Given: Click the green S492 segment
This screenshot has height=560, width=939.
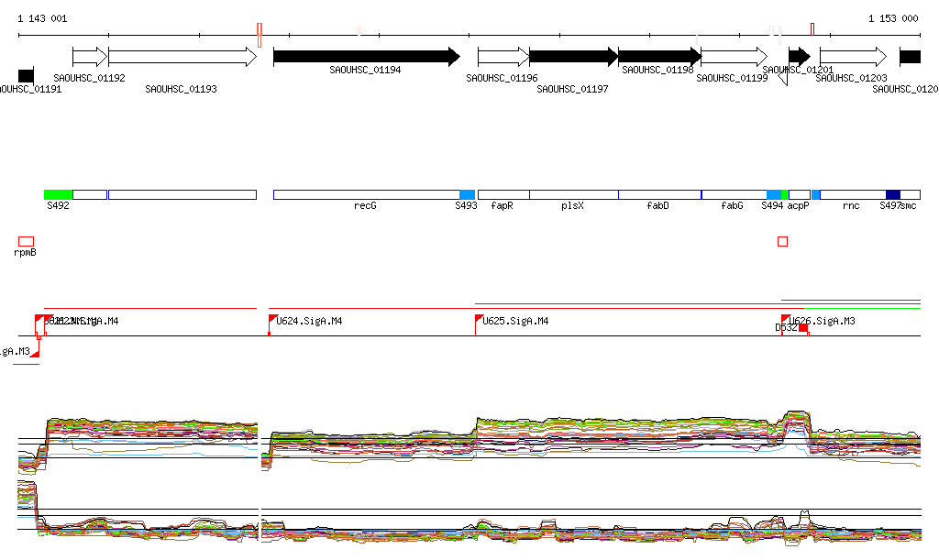Looking at the screenshot, I should click(58, 194).
